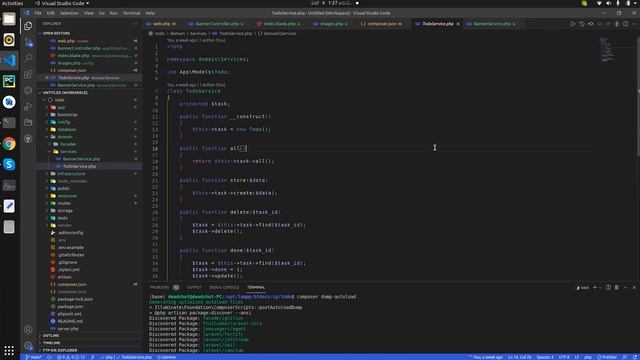The image size is (640, 360).
Task: Click the errors and warnings count in the status bar
Action: [71, 357]
